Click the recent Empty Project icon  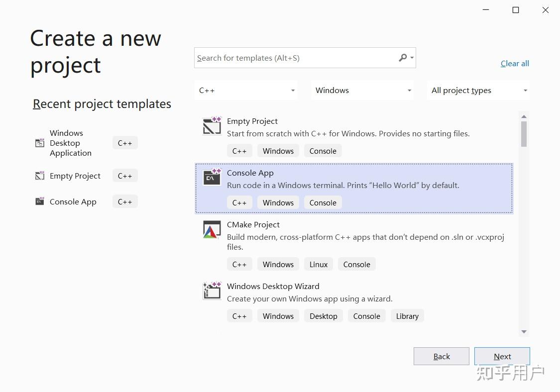(x=40, y=176)
